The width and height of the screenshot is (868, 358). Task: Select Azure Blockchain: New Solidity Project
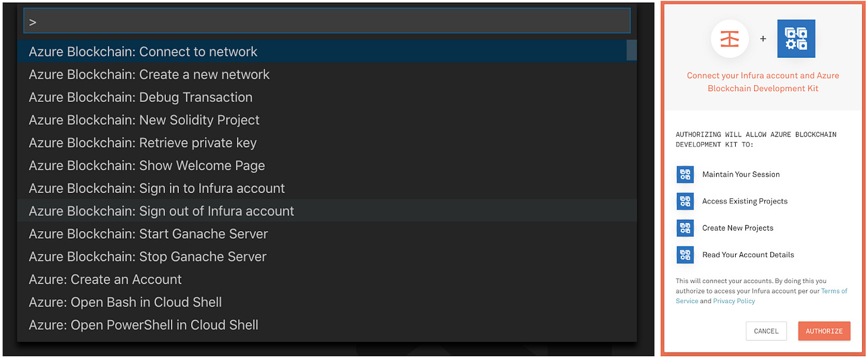144,120
